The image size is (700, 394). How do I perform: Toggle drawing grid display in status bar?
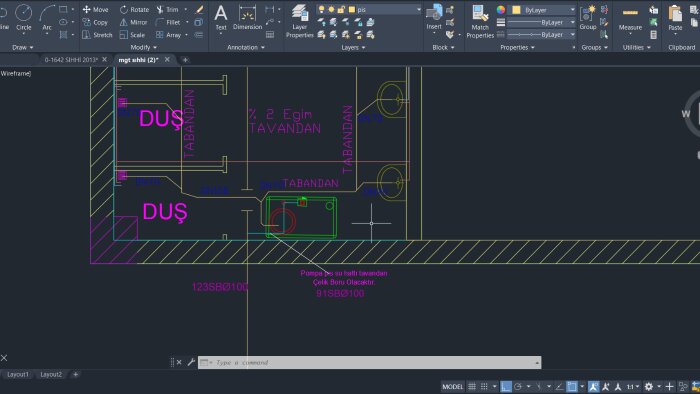[x=472, y=386]
